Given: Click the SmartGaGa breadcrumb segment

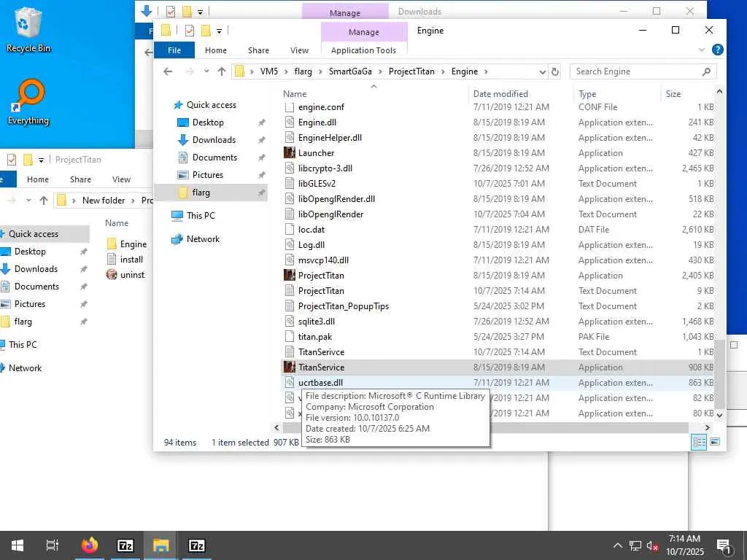Looking at the screenshot, I should pyautogui.click(x=350, y=71).
